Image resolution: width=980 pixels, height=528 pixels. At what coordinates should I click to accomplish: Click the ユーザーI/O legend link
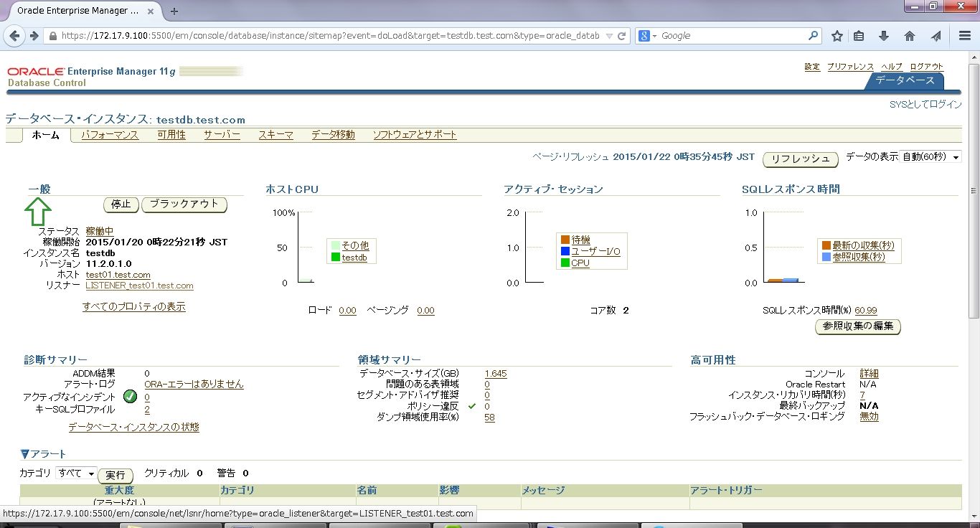pyautogui.click(x=596, y=251)
